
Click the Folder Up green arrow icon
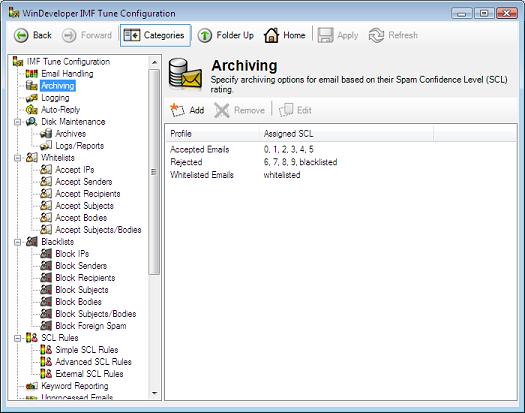pyautogui.click(x=205, y=36)
